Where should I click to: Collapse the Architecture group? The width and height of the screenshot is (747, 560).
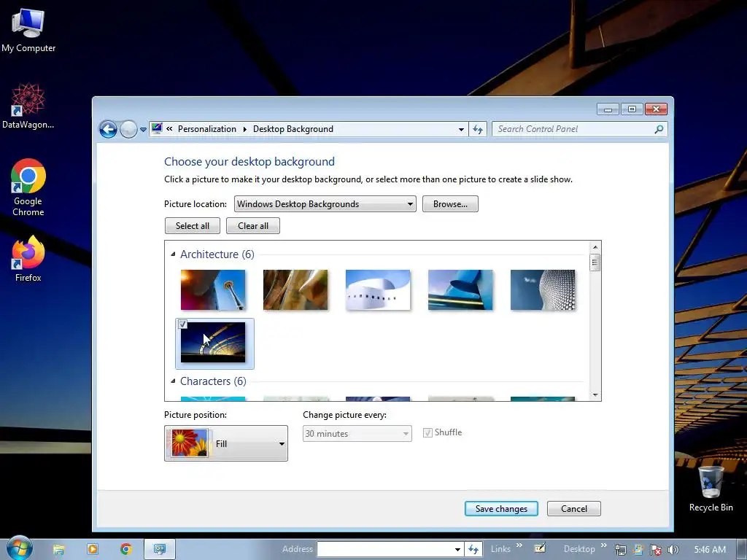(173, 254)
